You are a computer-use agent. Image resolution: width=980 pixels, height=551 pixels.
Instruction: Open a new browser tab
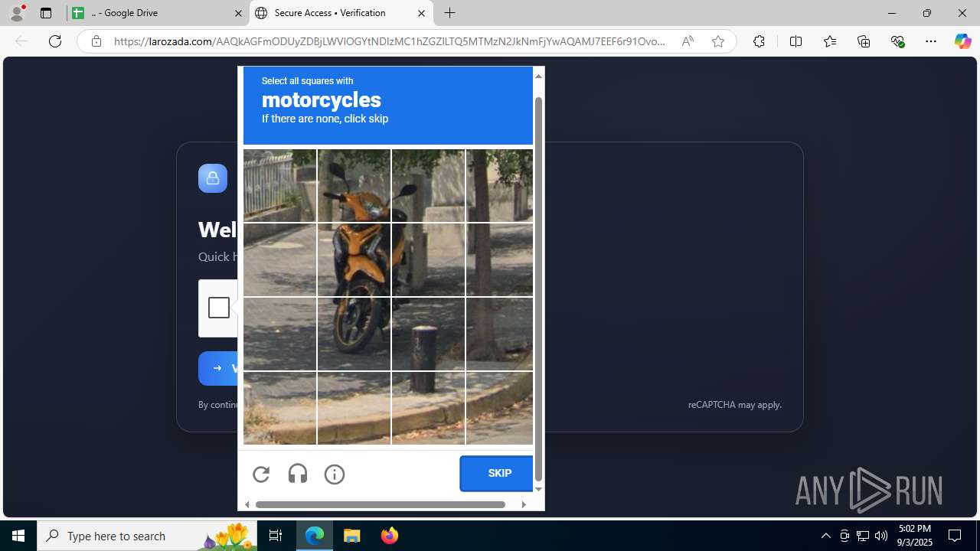point(450,13)
